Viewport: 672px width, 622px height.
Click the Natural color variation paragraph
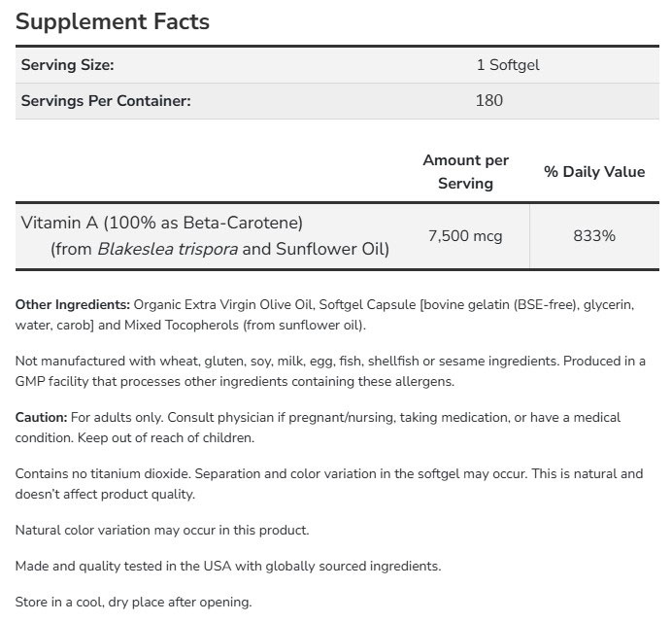click(162, 530)
